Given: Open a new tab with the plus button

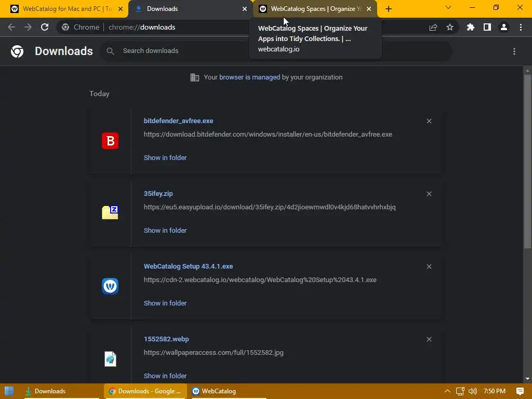Looking at the screenshot, I should click(389, 9).
